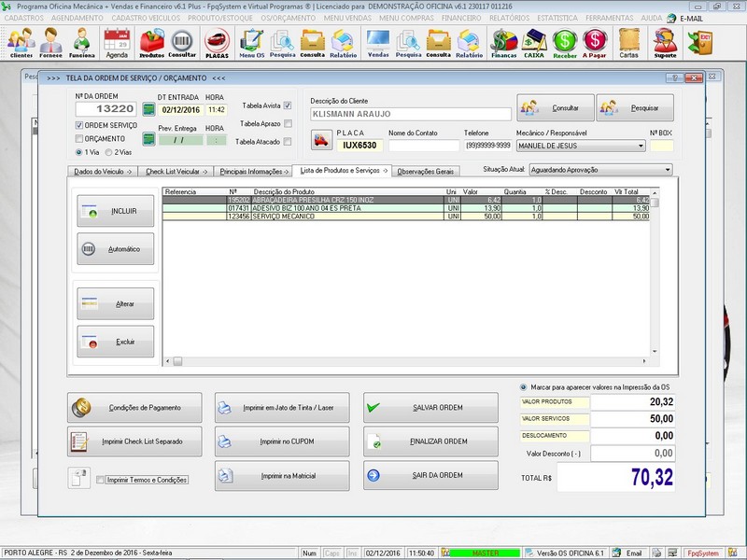Image resolution: width=747 pixels, height=560 pixels.
Task: Open the Menu OS icon
Action: (251, 43)
